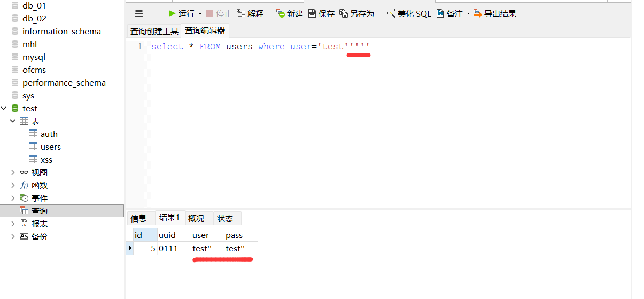Viewport: 644px width, 299px height.
Task: Expand the 备份 backup node
Action: click(x=13, y=236)
